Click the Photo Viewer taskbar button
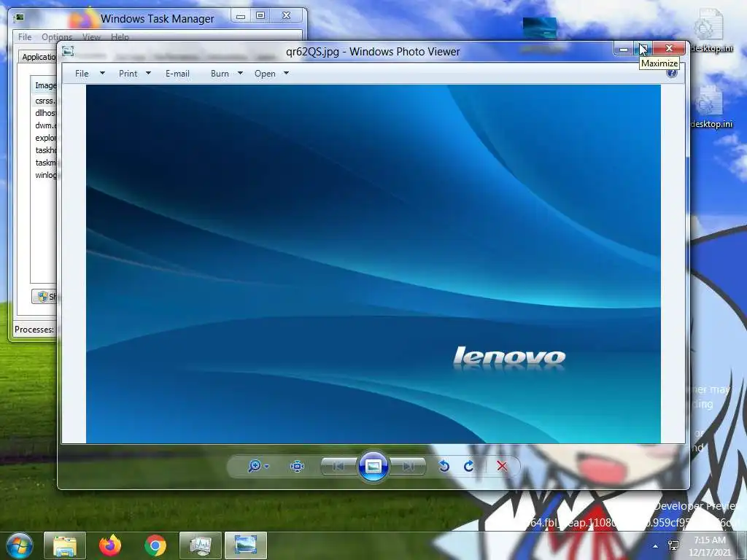This screenshot has width=747, height=560. [245, 545]
